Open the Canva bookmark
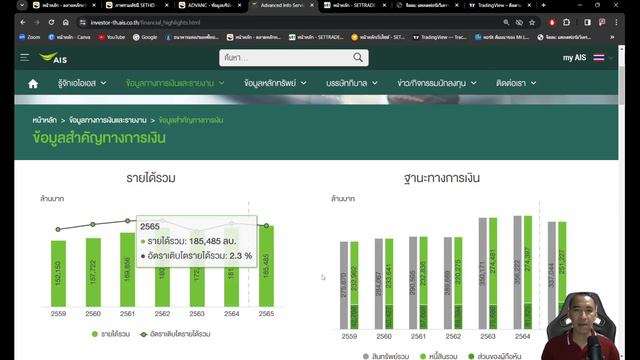Image resolution: width=640 pixels, height=360 pixels. coord(69,37)
